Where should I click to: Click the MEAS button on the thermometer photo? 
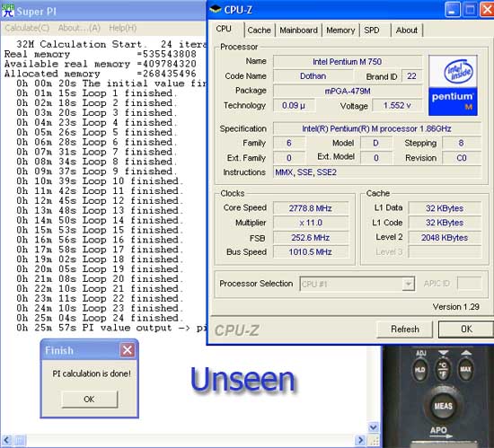coord(444,406)
